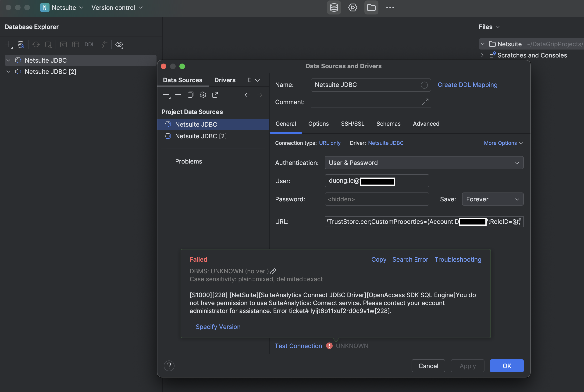Click the color circle in the Name field
584x392 pixels.
pyautogui.click(x=424, y=85)
